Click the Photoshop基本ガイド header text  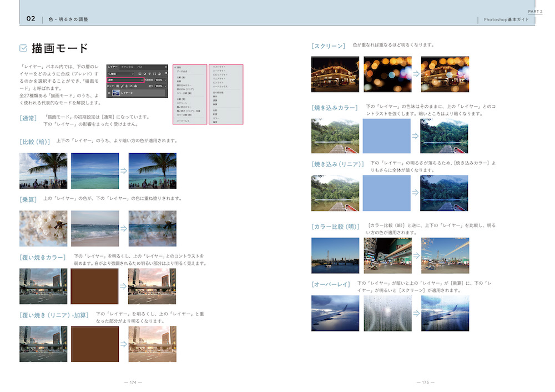point(506,19)
